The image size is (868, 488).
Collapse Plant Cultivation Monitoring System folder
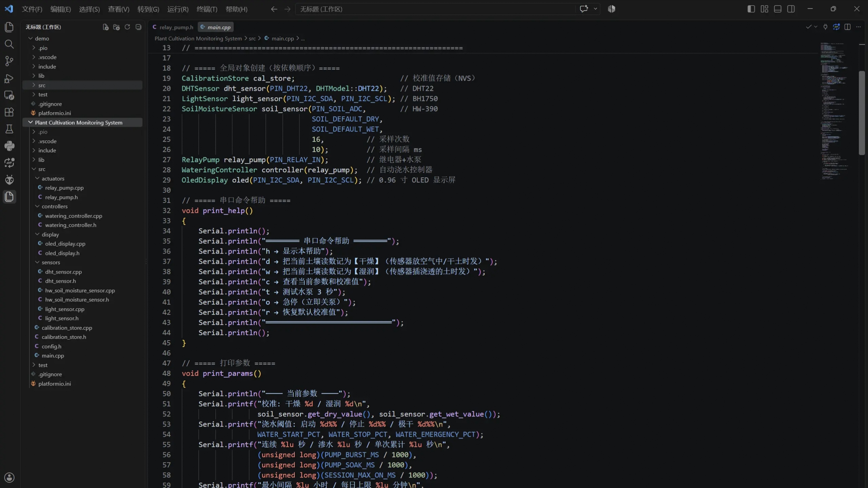point(82,122)
